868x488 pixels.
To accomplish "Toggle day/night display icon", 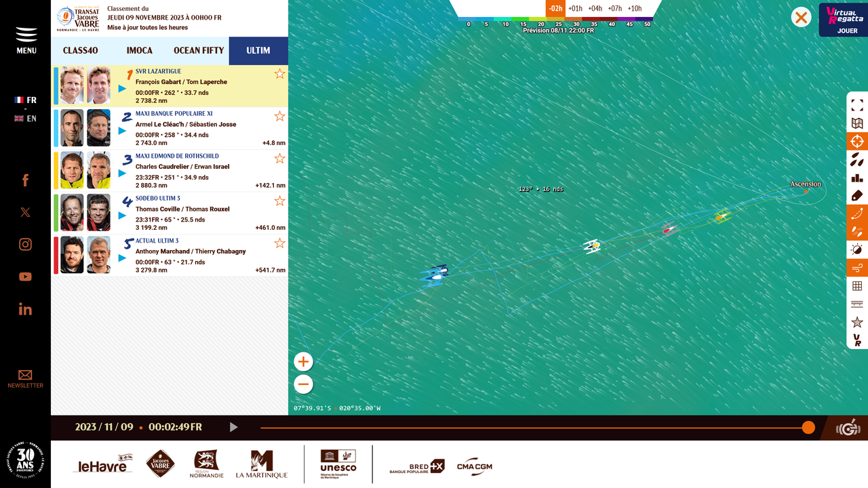I will click(x=857, y=249).
